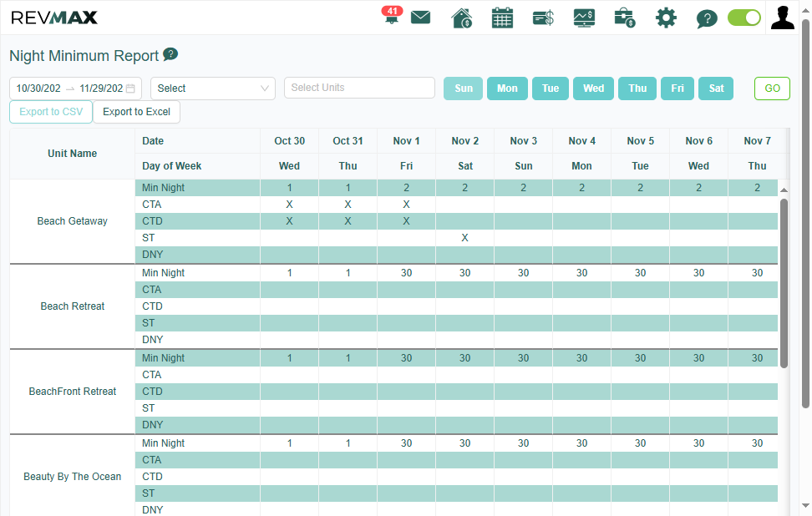Viewport: 812px width, 516px height.
Task: Click the BeachFront Retreat unit name
Action: pyautogui.click(x=73, y=392)
